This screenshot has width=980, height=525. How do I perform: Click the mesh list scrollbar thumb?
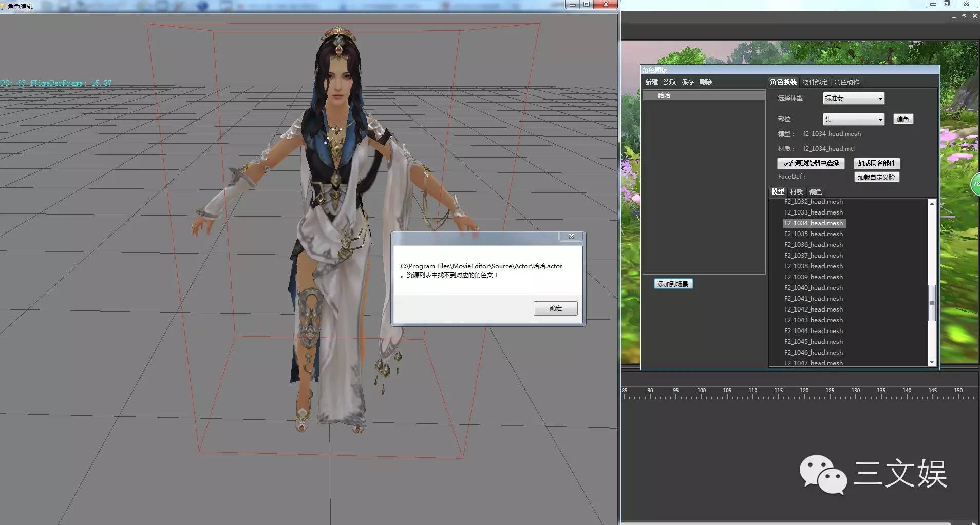click(x=932, y=303)
